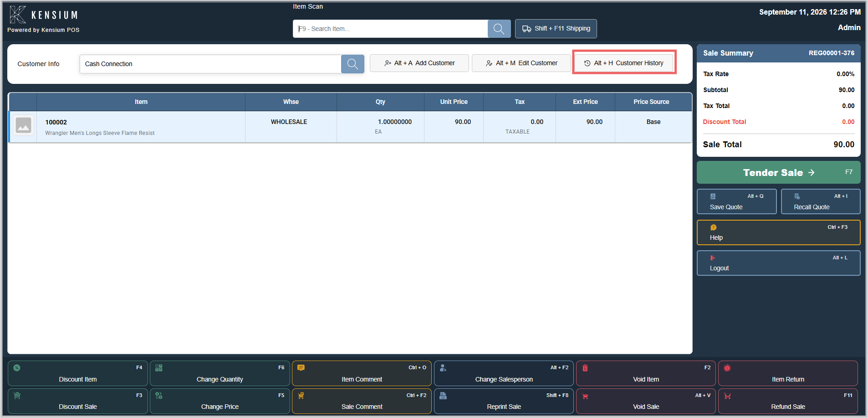
Task: Click the Qty column header
Action: pyautogui.click(x=380, y=102)
